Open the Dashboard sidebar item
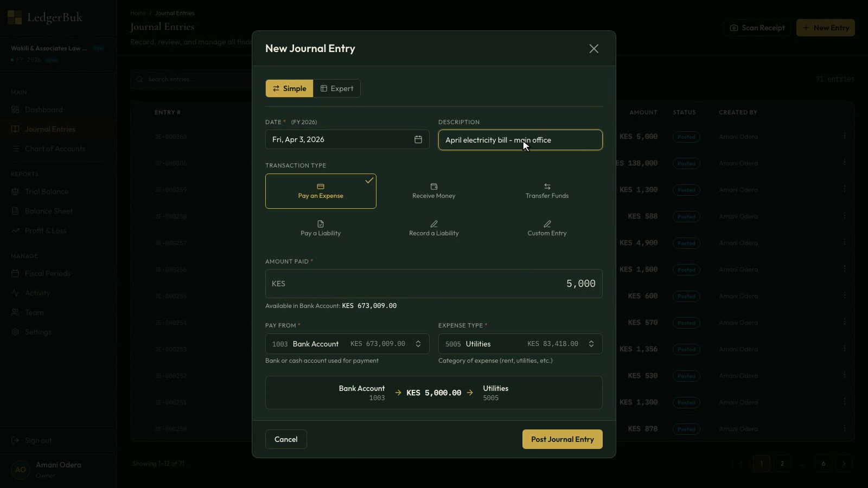 [x=43, y=110]
